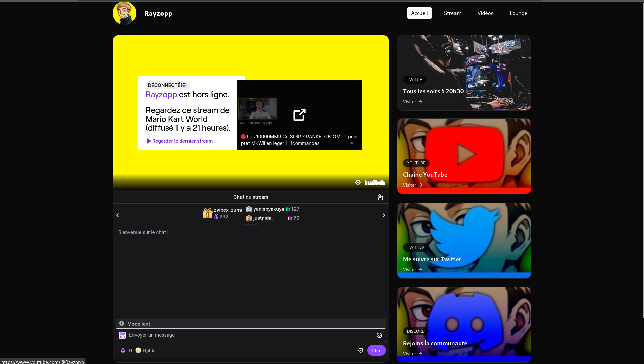Click the Rayzopp avatar logo
Image resolution: width=644 pixels, height=364 pixels.
coord(124,13)
